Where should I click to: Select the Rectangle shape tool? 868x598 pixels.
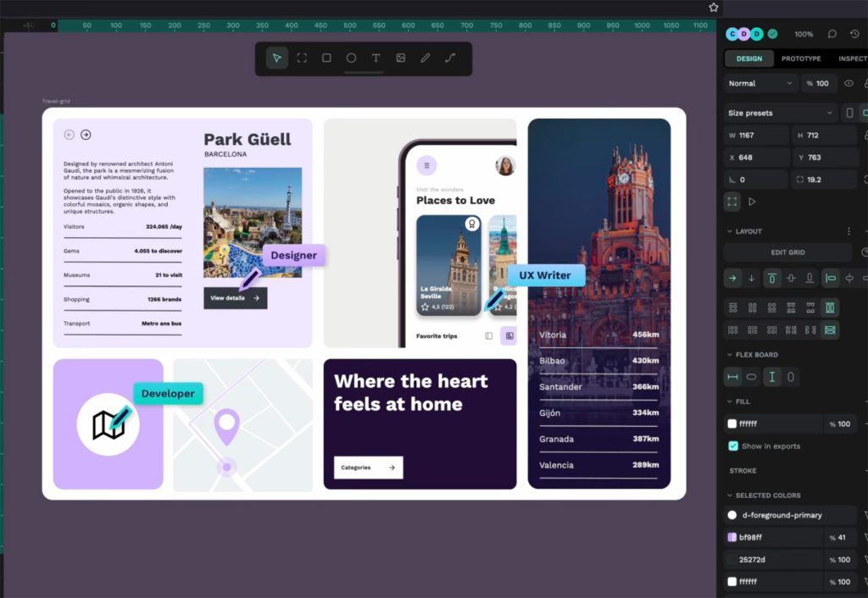click(x=326, y=58)
